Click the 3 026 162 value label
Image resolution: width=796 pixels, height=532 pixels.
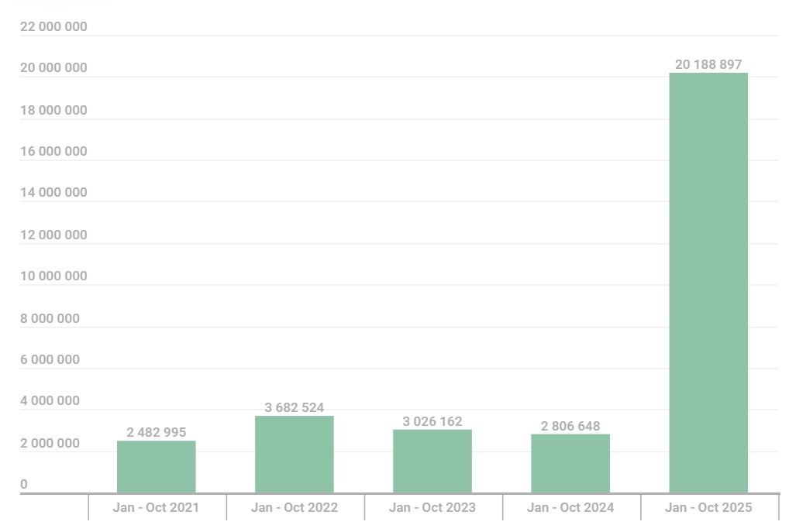432,422
